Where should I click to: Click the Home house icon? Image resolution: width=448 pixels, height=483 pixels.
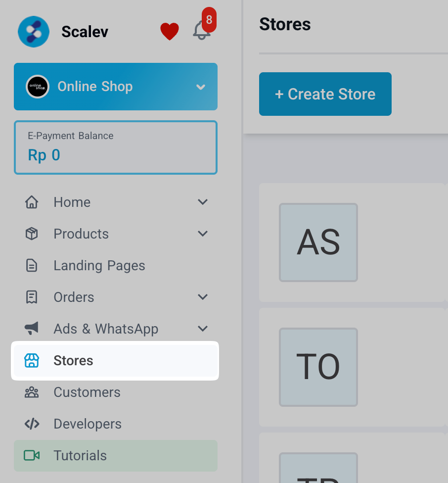pos(32,202)
